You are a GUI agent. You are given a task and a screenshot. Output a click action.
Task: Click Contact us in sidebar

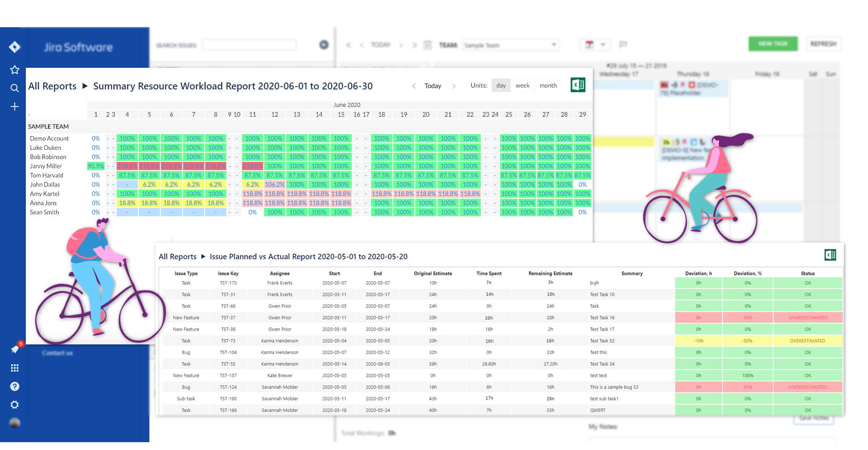coord(57,353)
